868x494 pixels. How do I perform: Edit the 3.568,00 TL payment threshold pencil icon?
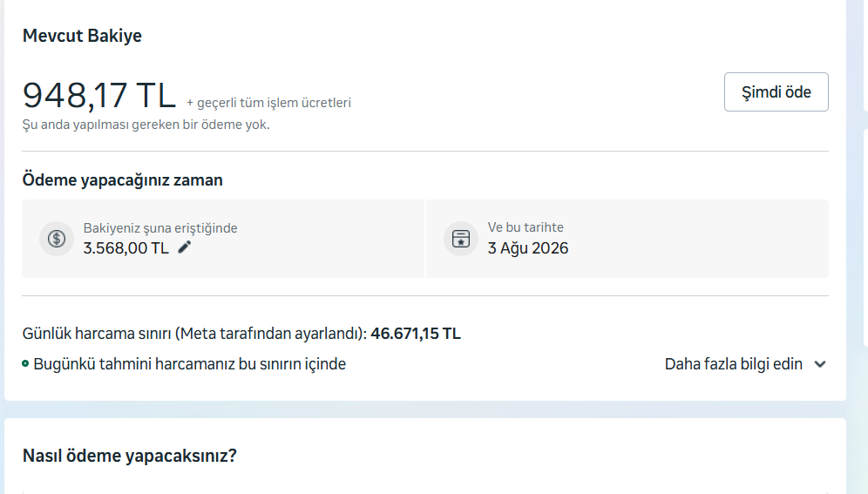click(x=185, y=247)
